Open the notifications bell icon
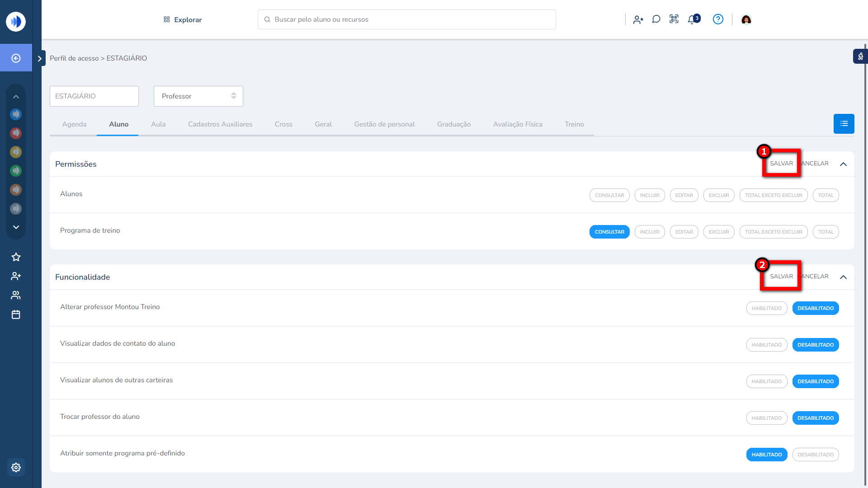868x488 pixels. tap(692, 19)
